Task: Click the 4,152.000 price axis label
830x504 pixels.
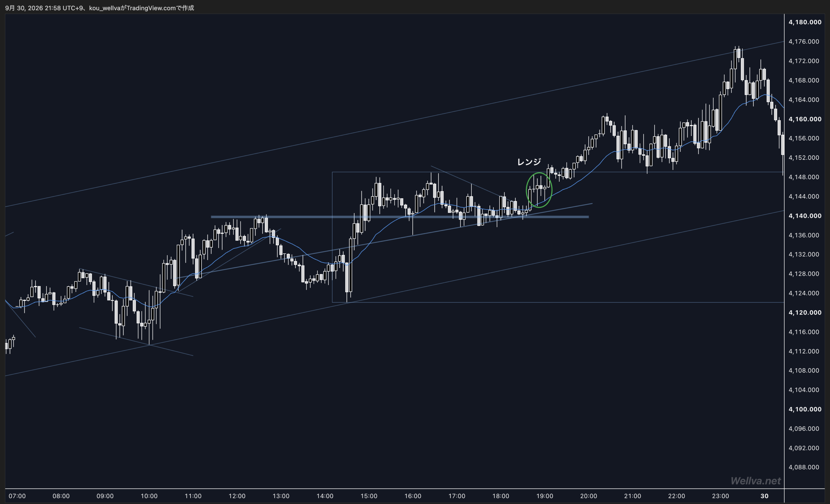Action: [803, 157]
